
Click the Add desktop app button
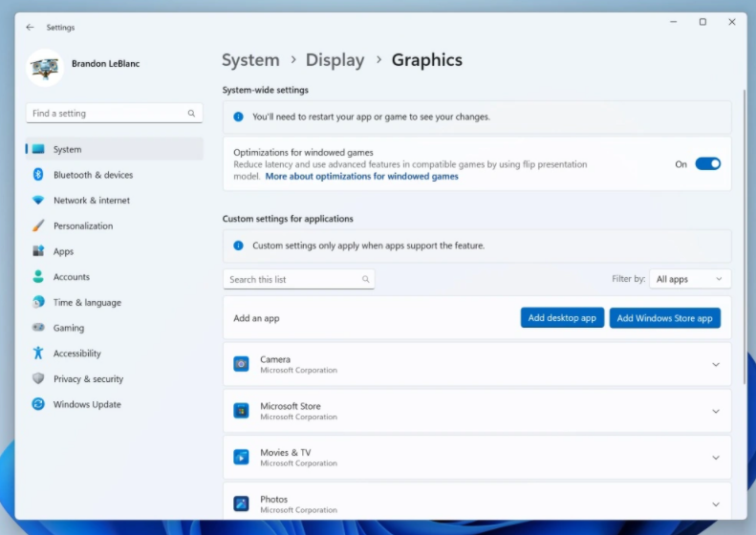(562, 317)
